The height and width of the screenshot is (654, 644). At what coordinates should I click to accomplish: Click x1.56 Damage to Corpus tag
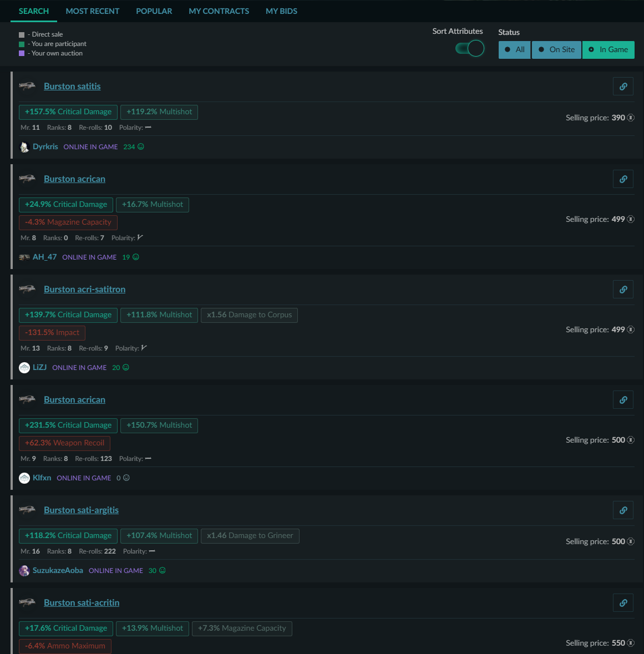coord(250,315)
